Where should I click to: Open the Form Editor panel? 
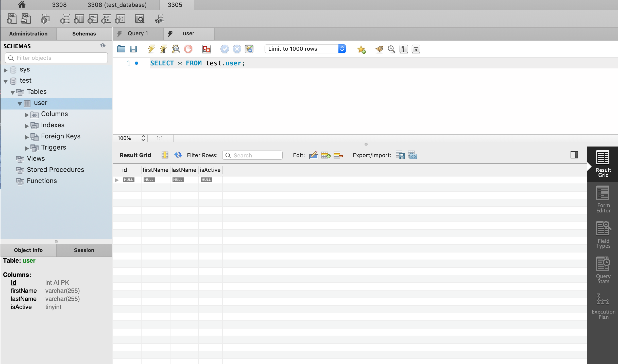[x=603, y=199]
